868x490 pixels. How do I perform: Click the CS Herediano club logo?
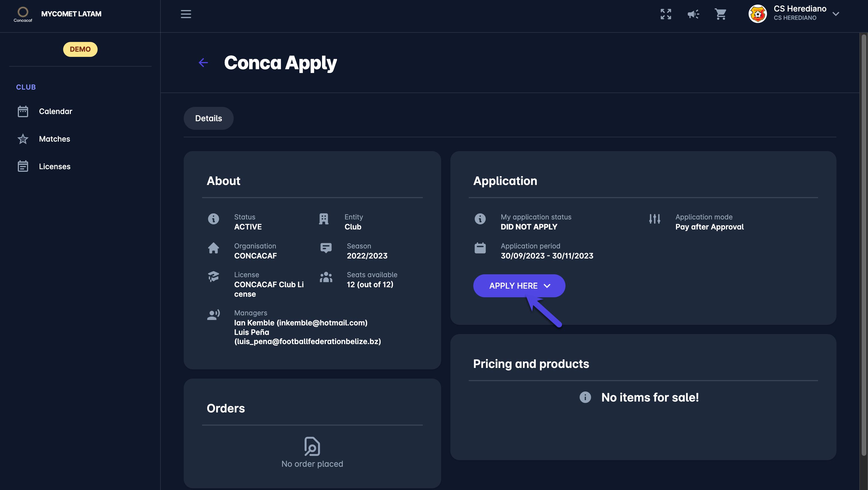(x=757, y=14)
